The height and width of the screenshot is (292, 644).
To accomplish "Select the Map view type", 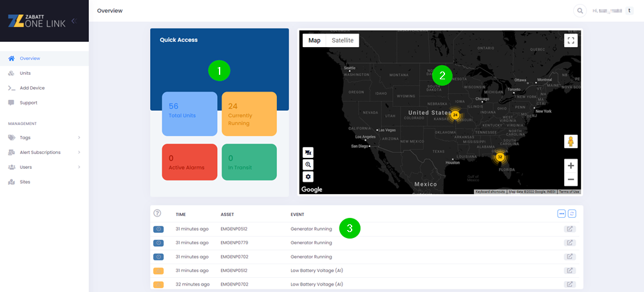I will click(314, 41).
